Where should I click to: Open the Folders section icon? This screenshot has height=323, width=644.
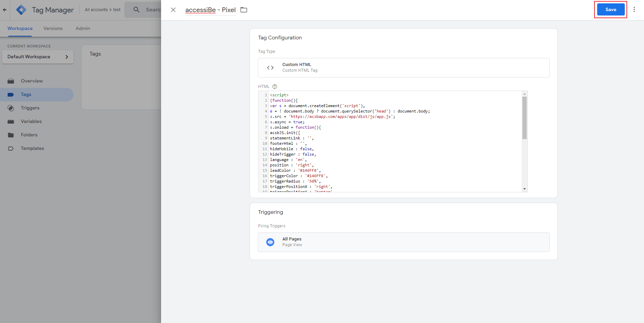coord(11,135)
